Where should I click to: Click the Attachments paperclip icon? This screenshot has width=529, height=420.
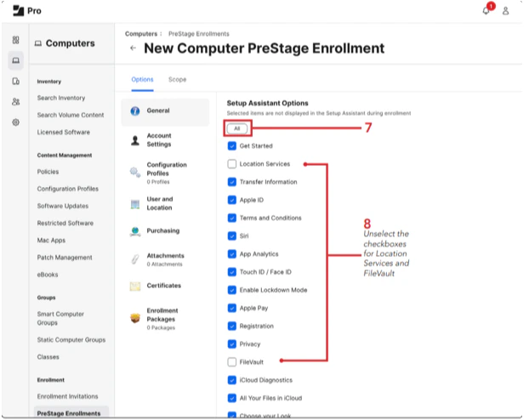[x=135, y=259]
